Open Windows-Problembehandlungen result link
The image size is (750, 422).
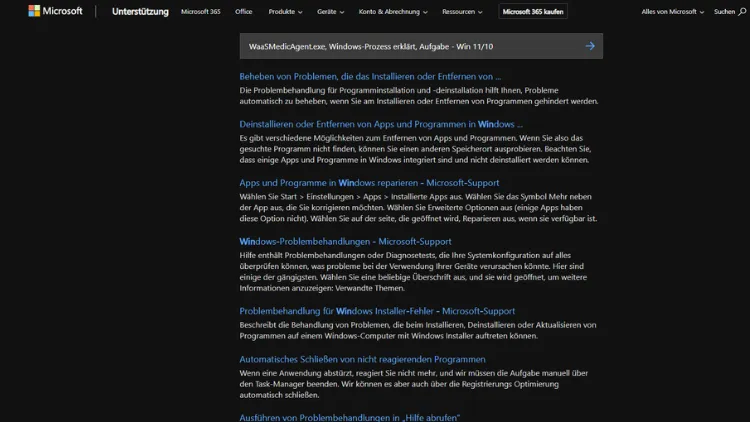345,241
